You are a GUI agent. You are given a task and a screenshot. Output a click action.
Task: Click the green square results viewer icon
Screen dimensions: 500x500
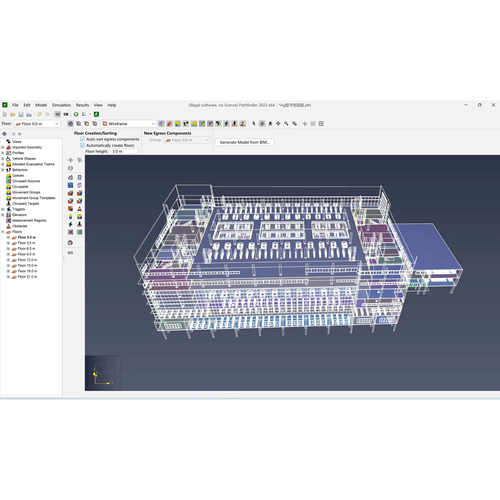tap(96, 114)
